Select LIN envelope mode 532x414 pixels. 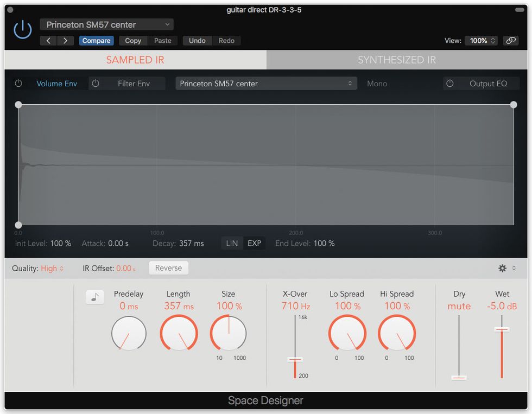click(232, 243)
